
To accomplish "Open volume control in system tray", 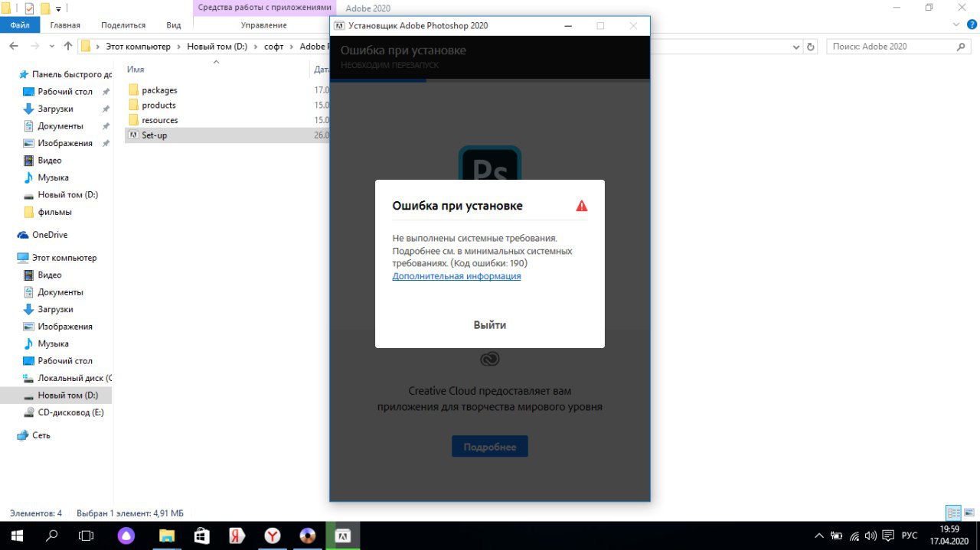I will coord(871,535).
